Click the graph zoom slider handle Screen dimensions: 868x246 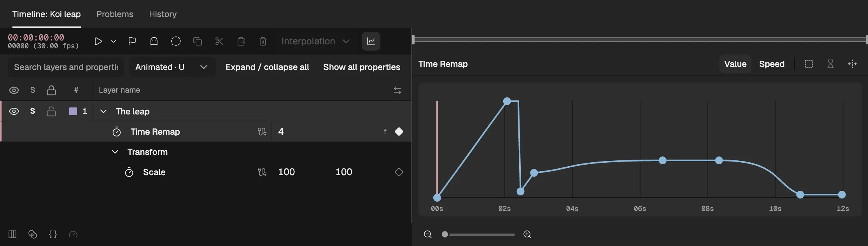pyautogui.click(x=445, y=234)
